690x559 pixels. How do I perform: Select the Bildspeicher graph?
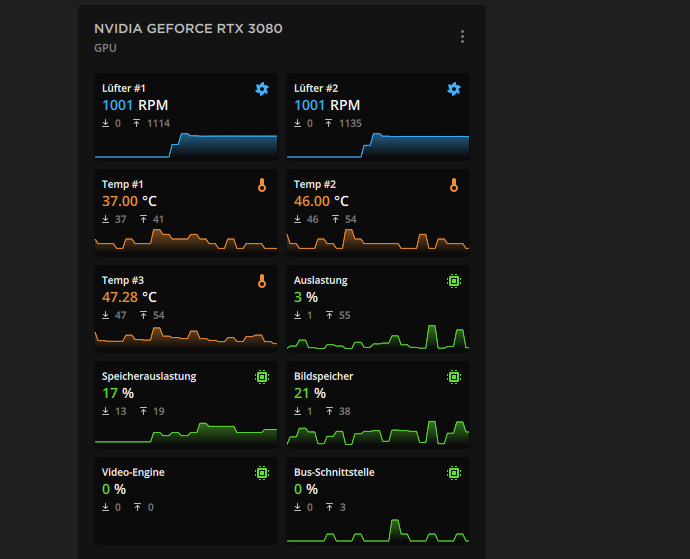[x=378, y=434]
